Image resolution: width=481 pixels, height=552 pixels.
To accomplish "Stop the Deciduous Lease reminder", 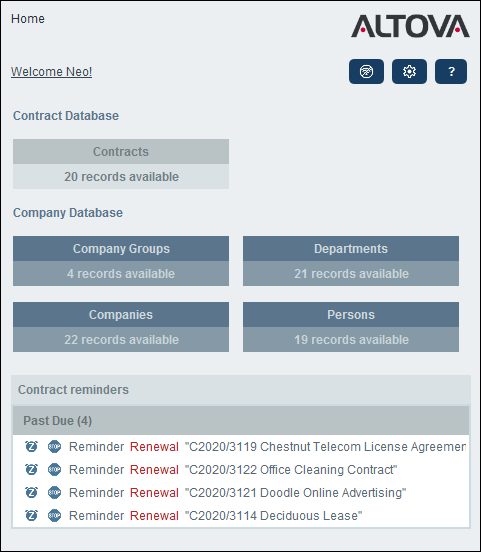I will point(54,515).
